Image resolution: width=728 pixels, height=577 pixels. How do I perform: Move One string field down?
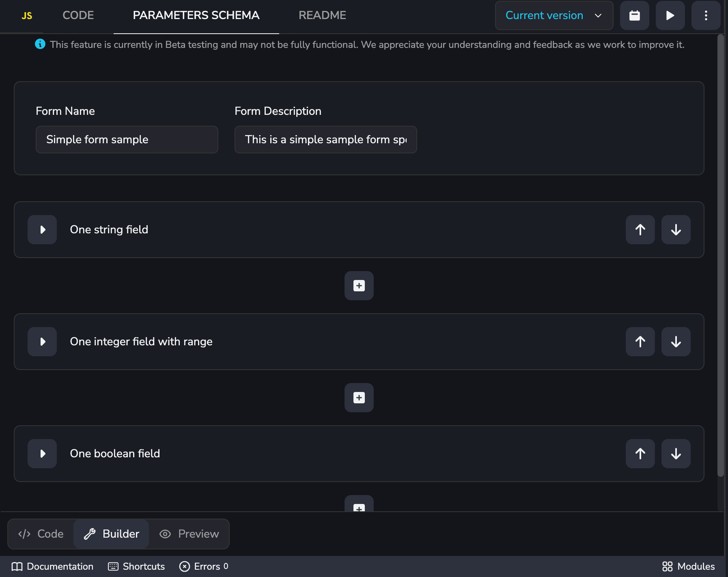pos(676,230)
